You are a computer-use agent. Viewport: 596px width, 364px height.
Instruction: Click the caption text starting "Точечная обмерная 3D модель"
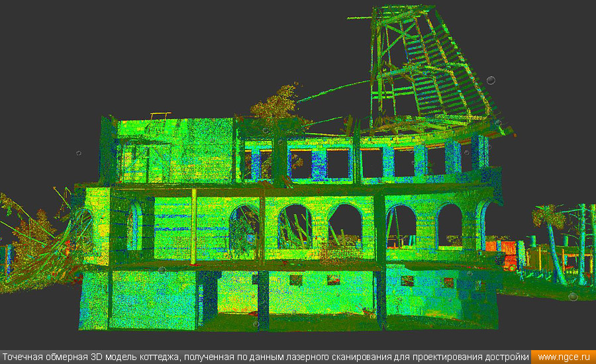coord(266,357)
